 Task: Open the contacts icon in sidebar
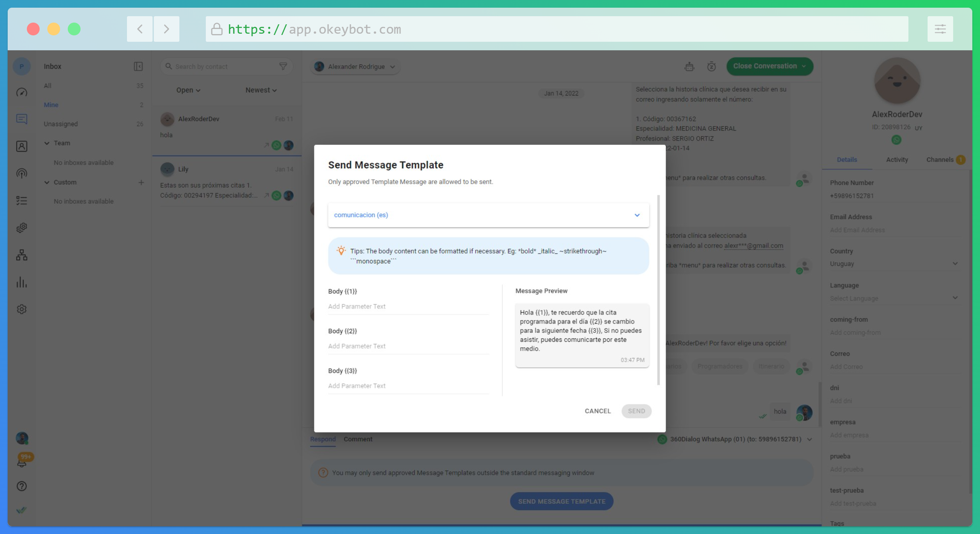click(x=22, y=146)
